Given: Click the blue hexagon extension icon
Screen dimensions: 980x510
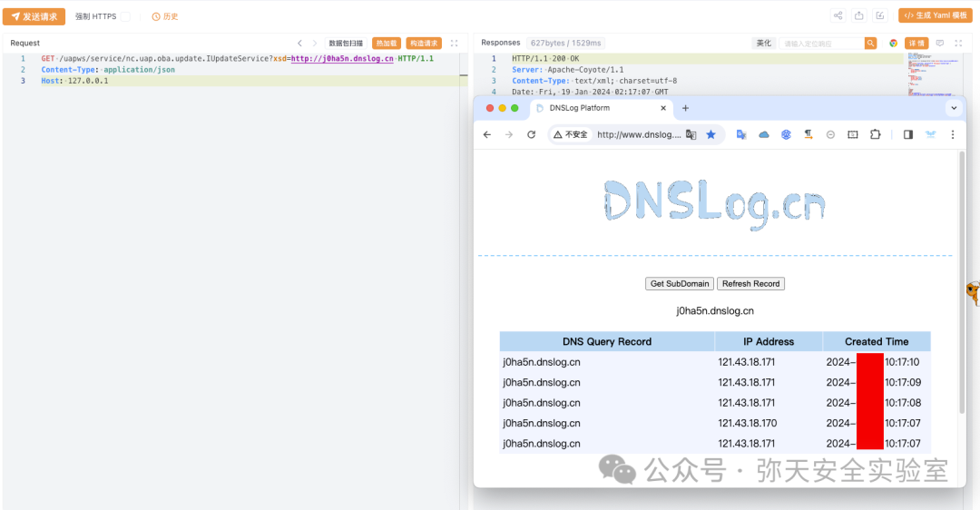Looking at the screenshot, I should coord(786,134).
